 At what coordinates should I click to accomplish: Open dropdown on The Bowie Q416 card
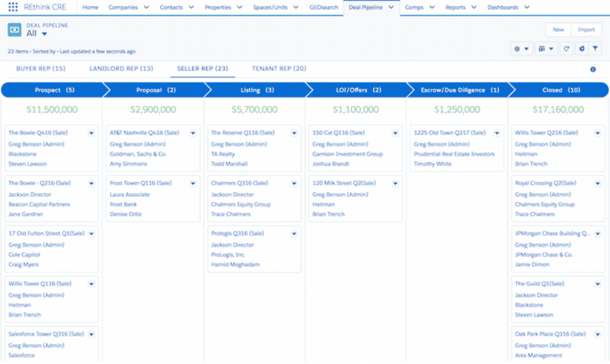[x=91, y=133]
